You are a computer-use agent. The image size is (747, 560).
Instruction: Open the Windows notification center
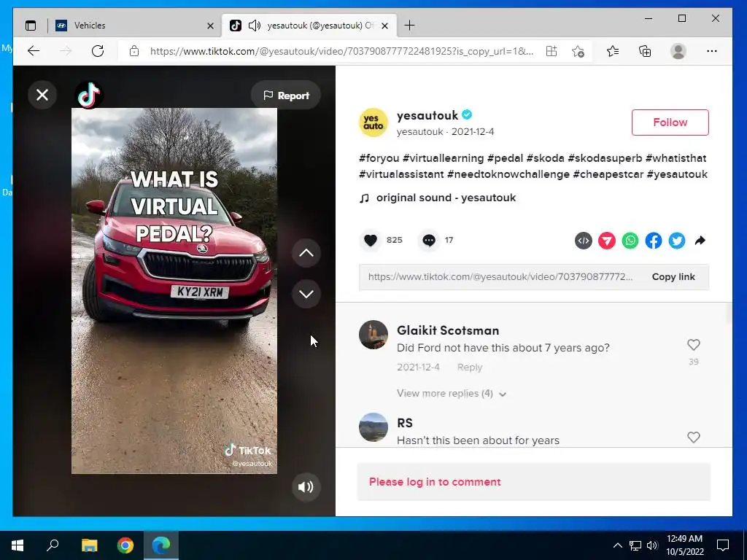723,545
